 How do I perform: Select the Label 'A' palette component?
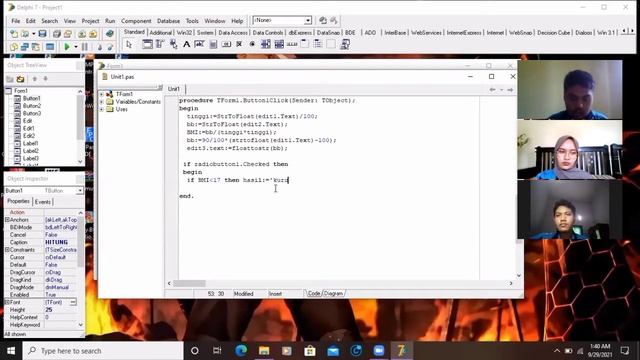pos(187,44)
